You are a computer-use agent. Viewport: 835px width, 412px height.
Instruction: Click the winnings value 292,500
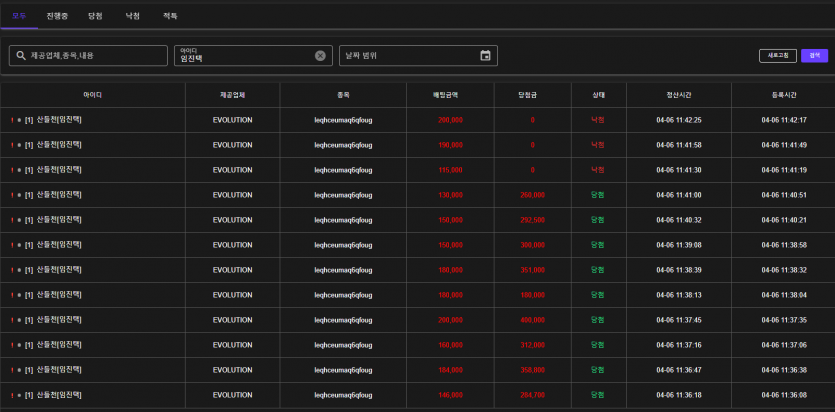[x=533, y=220]
